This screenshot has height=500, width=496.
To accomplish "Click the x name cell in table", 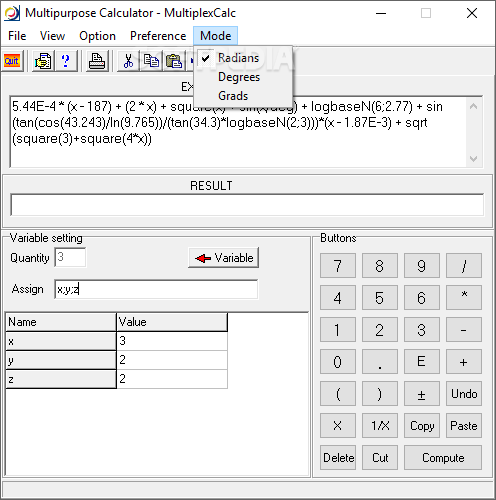I will (61, 341).
